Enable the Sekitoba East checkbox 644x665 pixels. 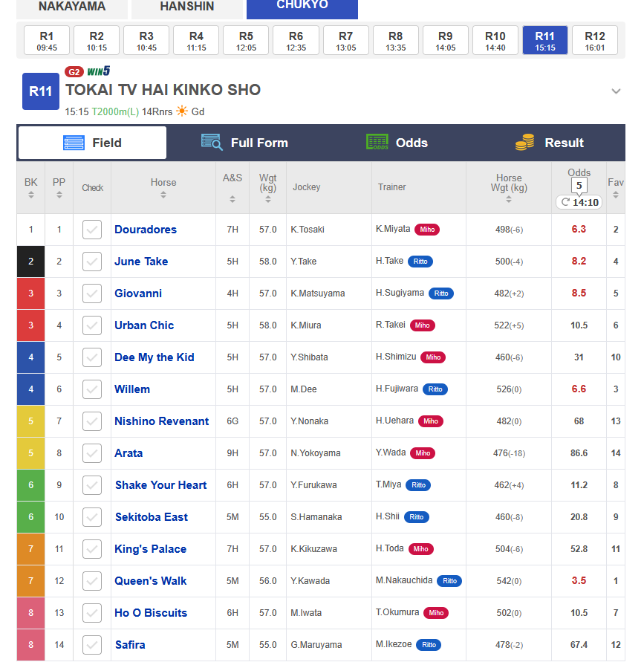point(92,517)
